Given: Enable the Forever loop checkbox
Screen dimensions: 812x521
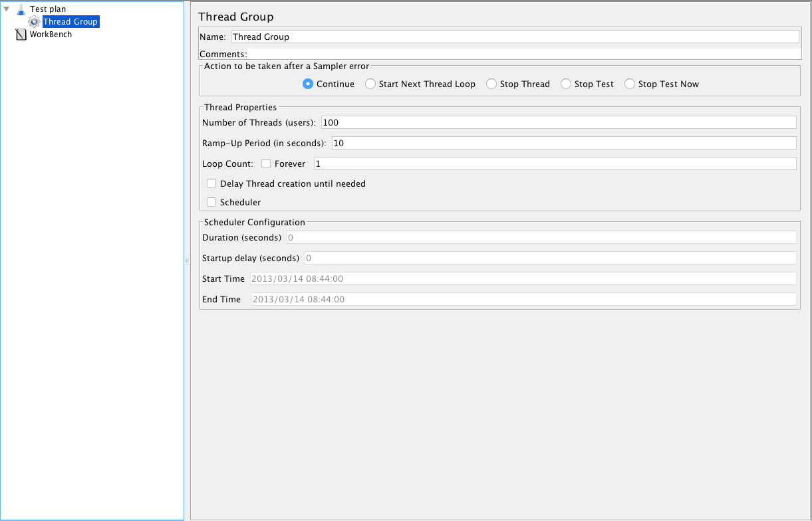Looking at the screenshot, I should pos(266,163).
